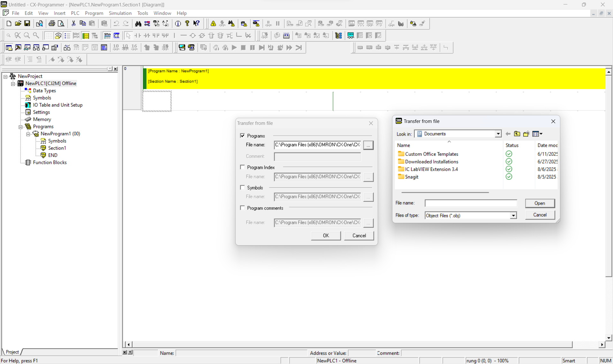
Task: Open the Simulation menu
Action: coord(120,13)
